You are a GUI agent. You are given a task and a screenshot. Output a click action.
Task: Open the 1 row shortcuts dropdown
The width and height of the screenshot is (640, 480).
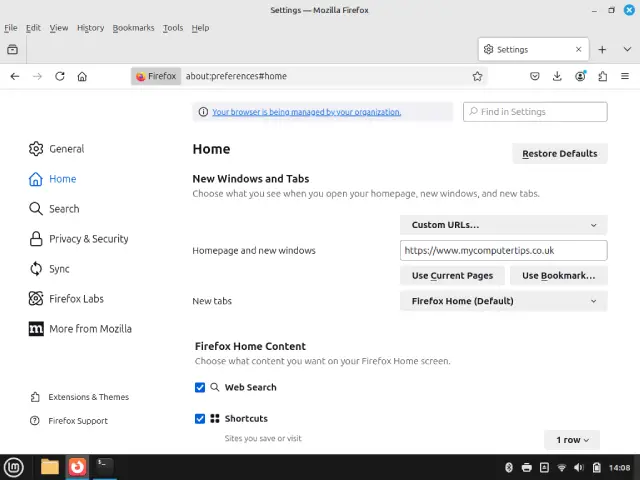click(x=572, y=440)
